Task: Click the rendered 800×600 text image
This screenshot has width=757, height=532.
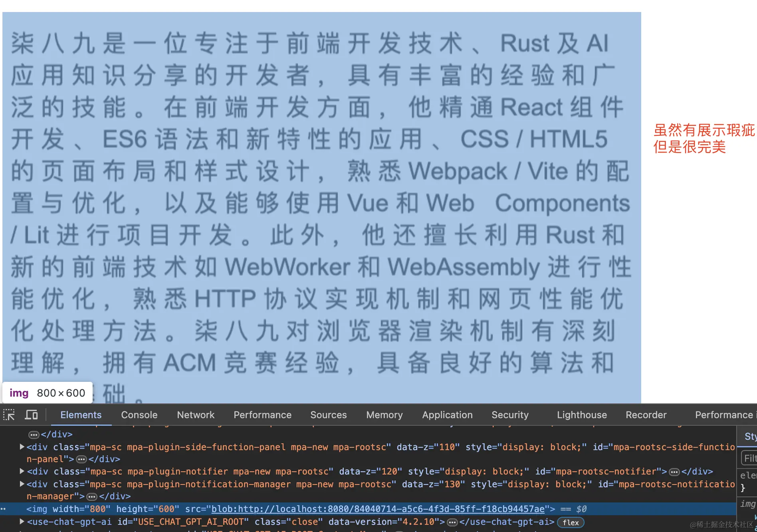Action: tap(322, 208)
